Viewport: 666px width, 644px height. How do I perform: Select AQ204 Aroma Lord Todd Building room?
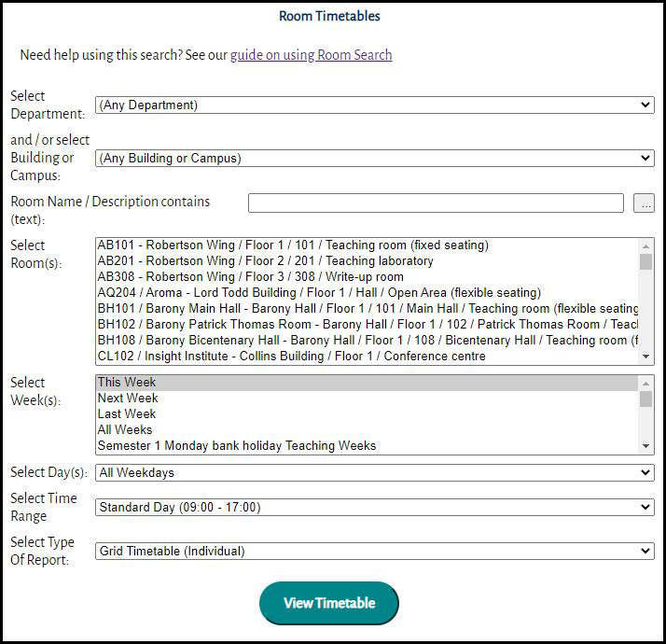(318, 293)
